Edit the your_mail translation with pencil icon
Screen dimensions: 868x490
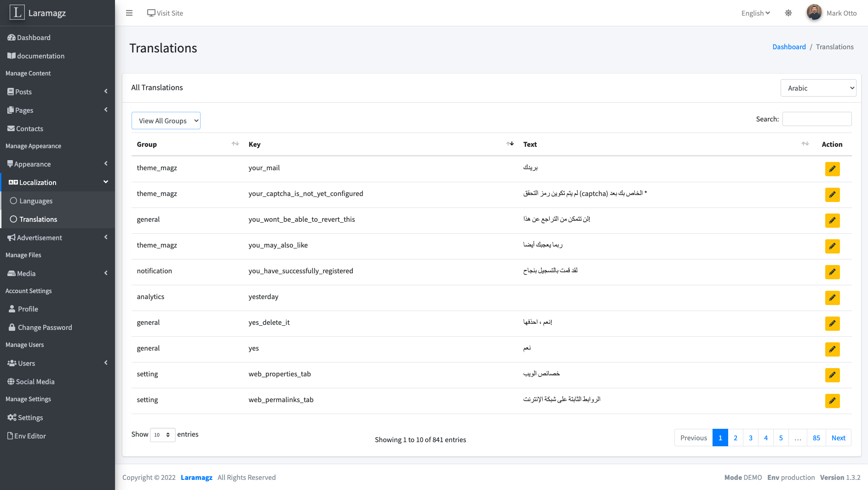pyautogui.click(x=832, y=169)
